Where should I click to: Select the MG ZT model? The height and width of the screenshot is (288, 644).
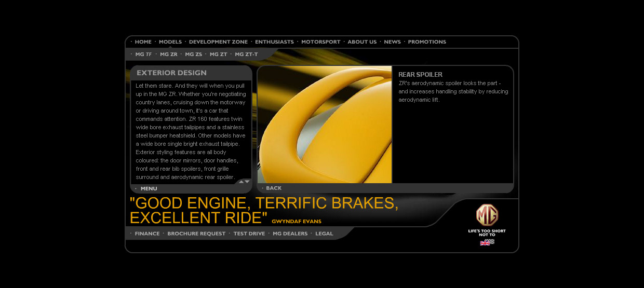pyautogui.click(x=219, y=54)
